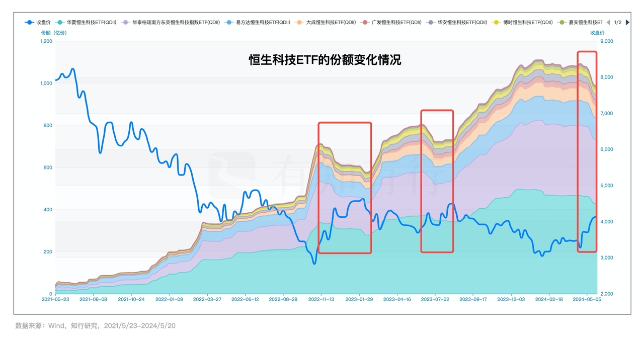Click the 博时恒生科技ETF yellow legend marker
This screenshot has width=644, height=340.
pyautogui.click(x=496, y=23)
